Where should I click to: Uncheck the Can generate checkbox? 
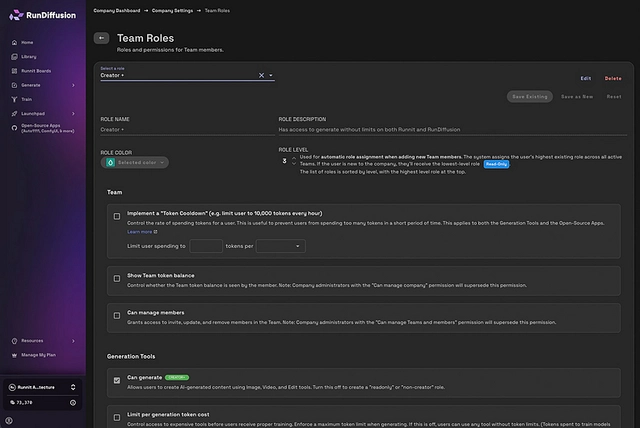(x=117, y=380)
